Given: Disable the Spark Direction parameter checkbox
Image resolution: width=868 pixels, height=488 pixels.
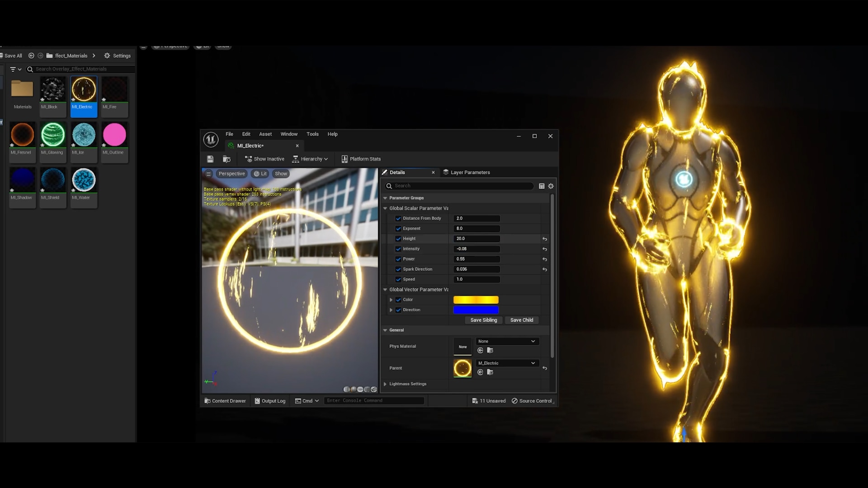Looking at the screenshot, I should pos(399,269).
